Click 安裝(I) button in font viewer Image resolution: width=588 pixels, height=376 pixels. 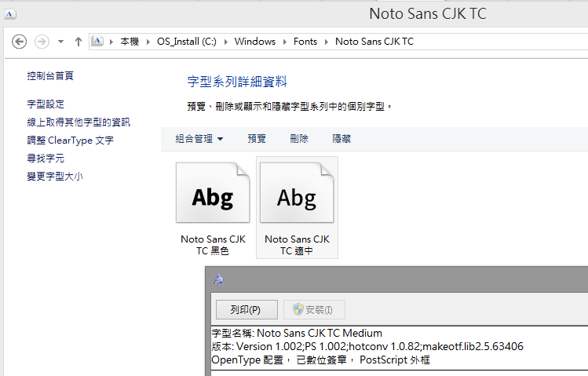point(314,309)
